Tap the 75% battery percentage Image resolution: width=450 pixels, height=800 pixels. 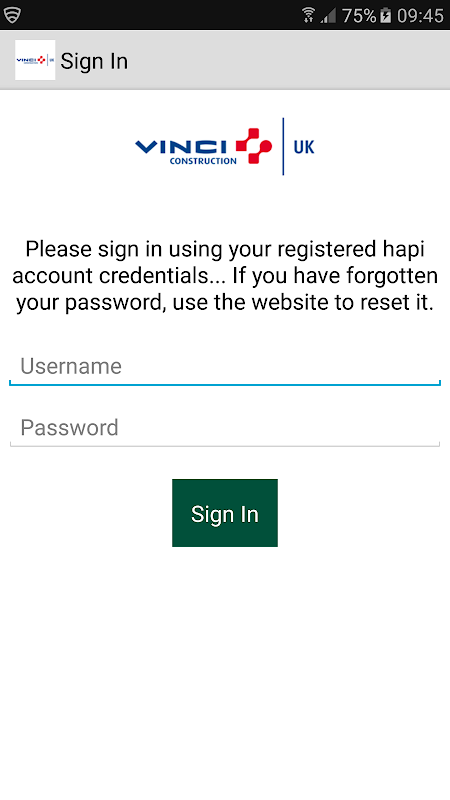point(359,15)
